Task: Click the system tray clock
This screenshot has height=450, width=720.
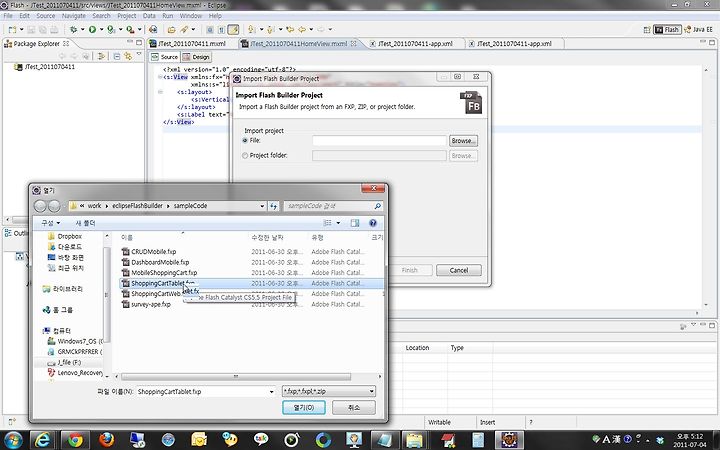Action: (x=690, y=440)
